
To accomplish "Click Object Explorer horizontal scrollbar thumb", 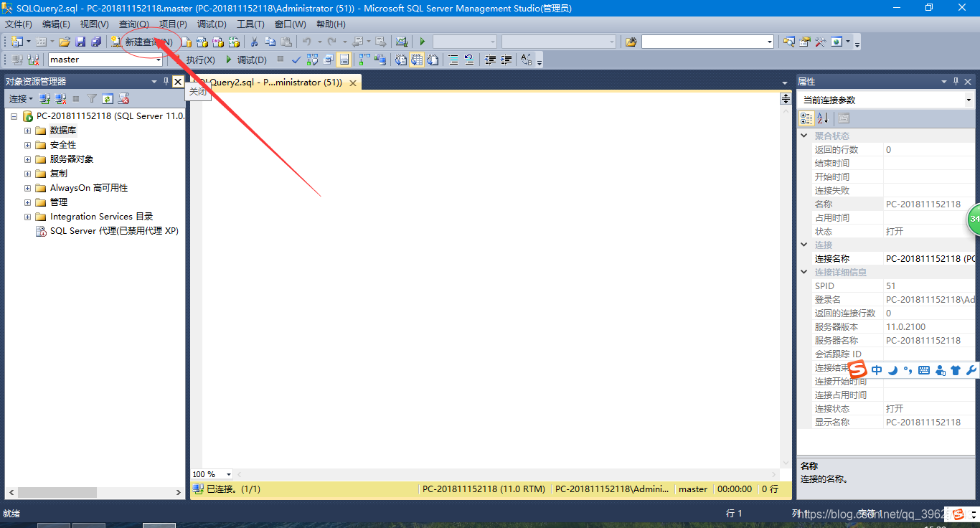I will coord(57,493).
